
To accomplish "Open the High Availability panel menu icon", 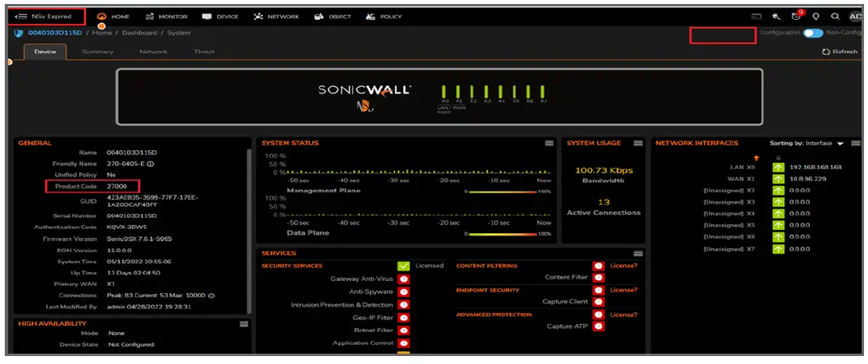I will (x=243, y=323).
